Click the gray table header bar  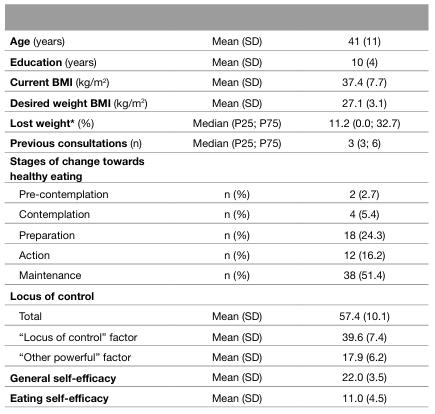(x=217, y=17)
